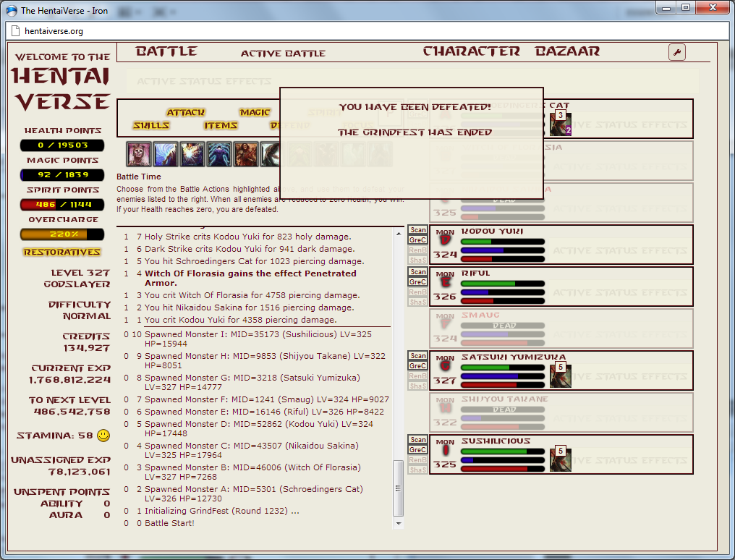Click 'Witch Of Florasia gains the effect' log line

250,278
